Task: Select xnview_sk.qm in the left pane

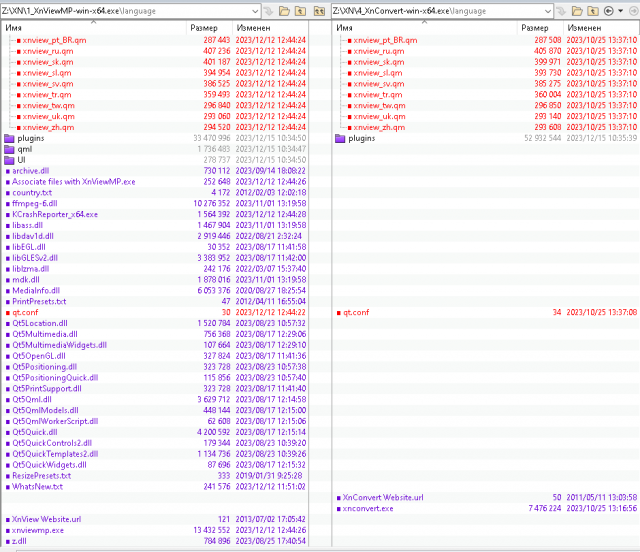Action: [x=155, y=62]
